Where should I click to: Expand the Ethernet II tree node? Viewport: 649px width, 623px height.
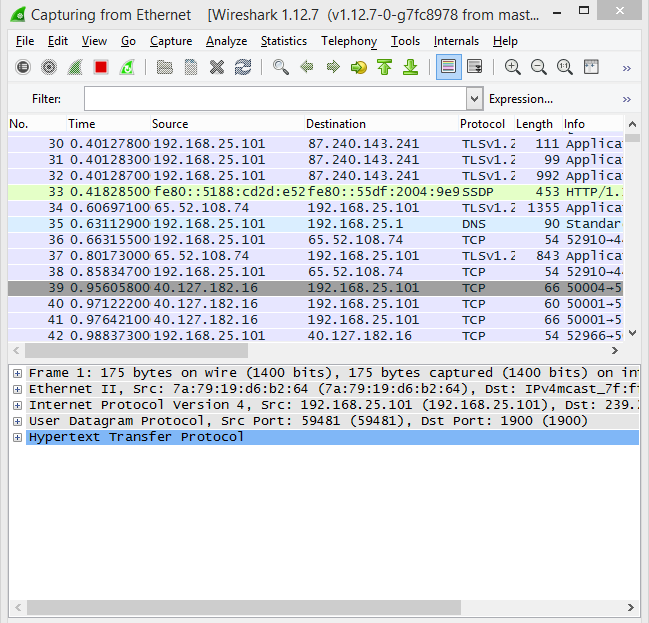[x=17, y=389]
